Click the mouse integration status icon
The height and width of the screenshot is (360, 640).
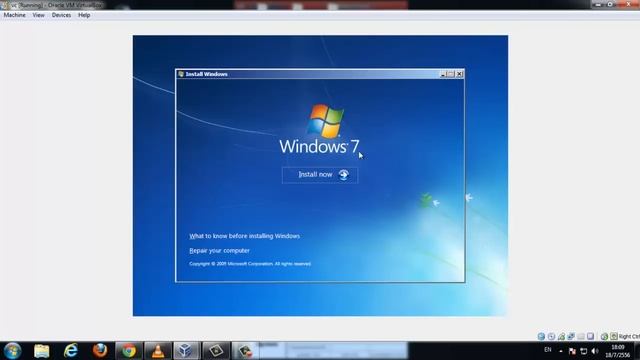point(604,336)
